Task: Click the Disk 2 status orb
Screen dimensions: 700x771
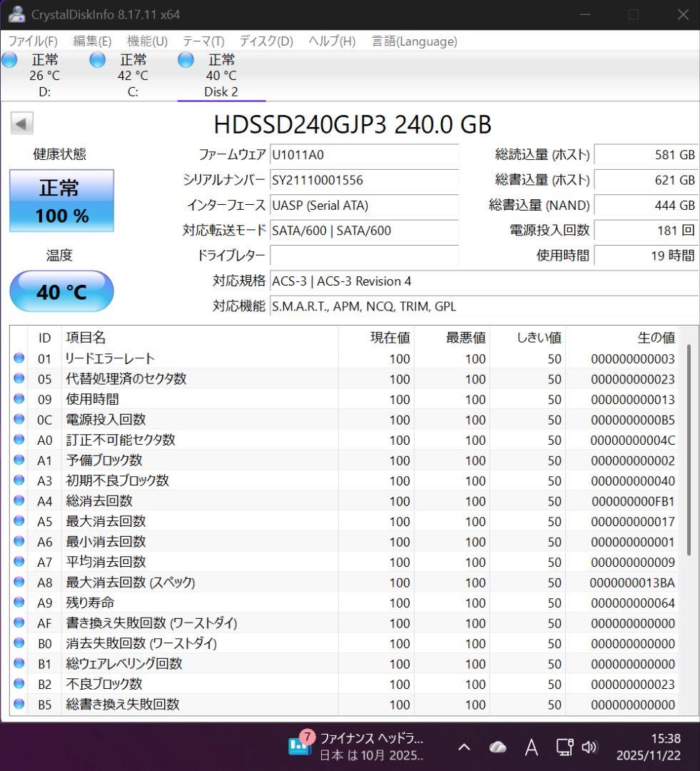Action: point(186,60)
